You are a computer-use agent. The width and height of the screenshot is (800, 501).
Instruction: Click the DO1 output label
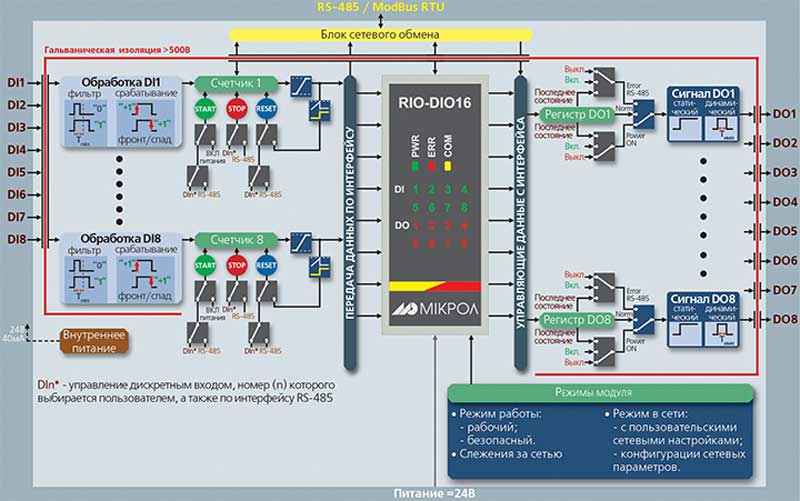785,114
